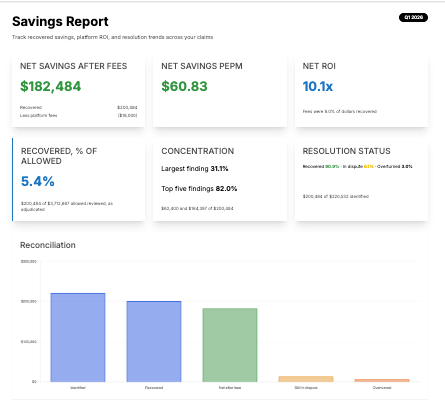Click the NET SAVINGS PEPM heading
Viewport: 445px width, 400px height.
(202, 66)
